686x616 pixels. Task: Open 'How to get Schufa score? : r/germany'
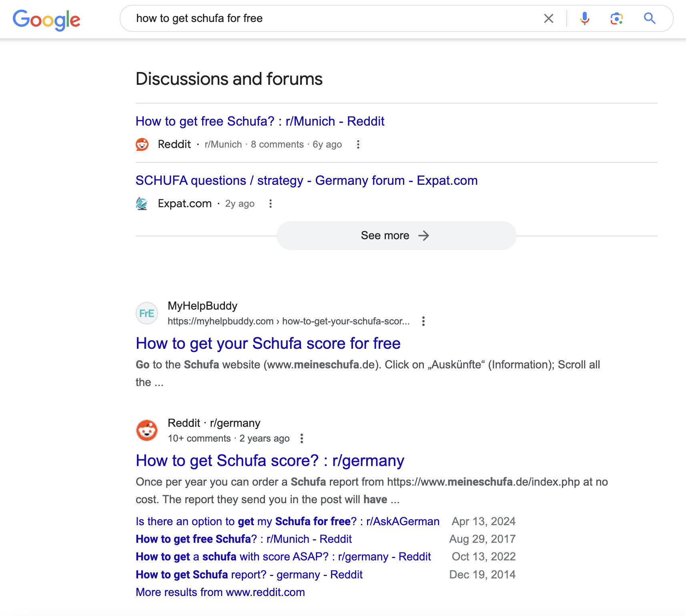click(270, 460)
